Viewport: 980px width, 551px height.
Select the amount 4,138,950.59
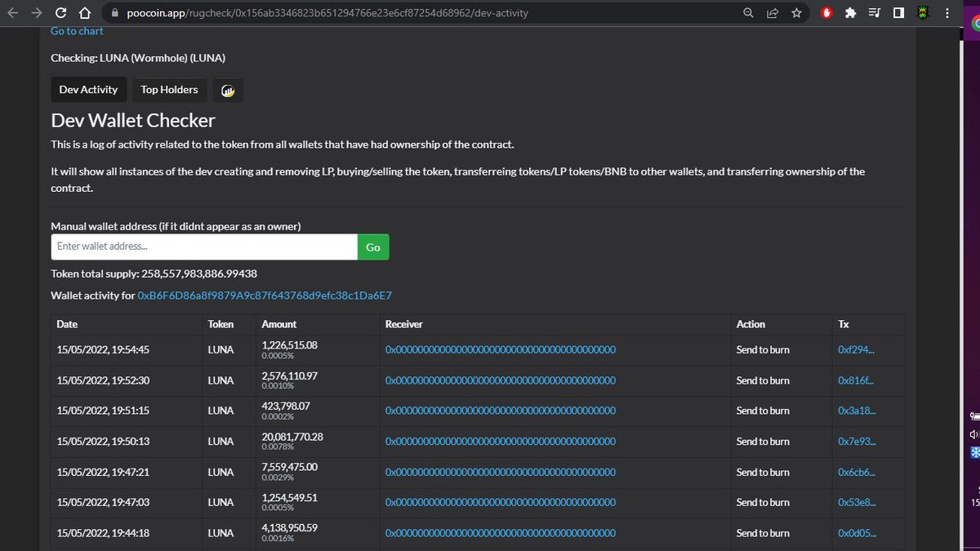pyautogui.click(x=290, y=528)
